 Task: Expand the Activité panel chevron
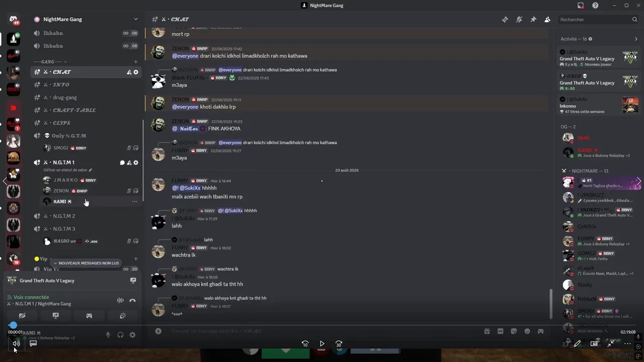[x=636, y=39]
